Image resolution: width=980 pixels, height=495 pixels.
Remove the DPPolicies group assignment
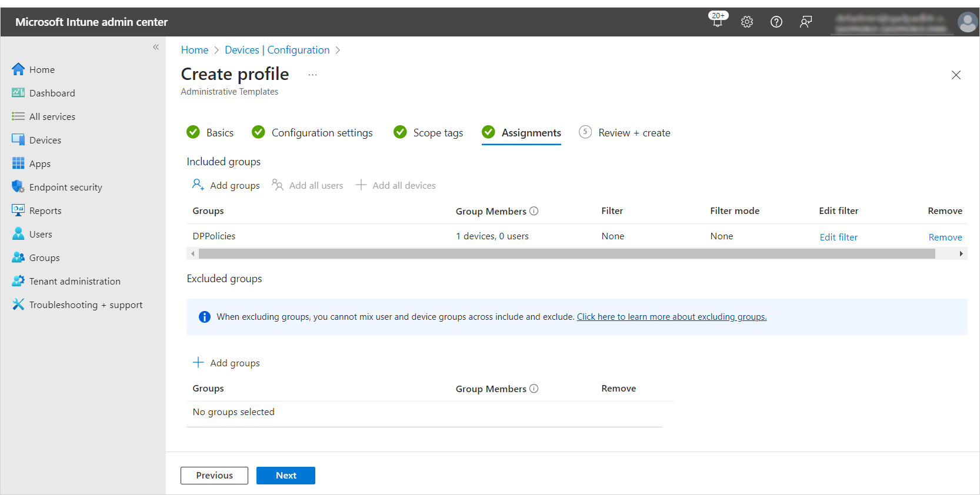click(945, 237)
